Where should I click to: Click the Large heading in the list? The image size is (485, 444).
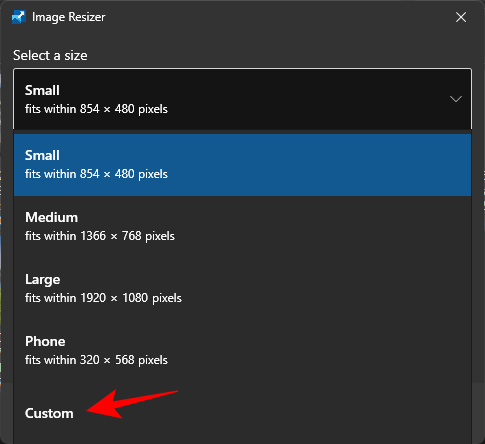click(43, 280)
